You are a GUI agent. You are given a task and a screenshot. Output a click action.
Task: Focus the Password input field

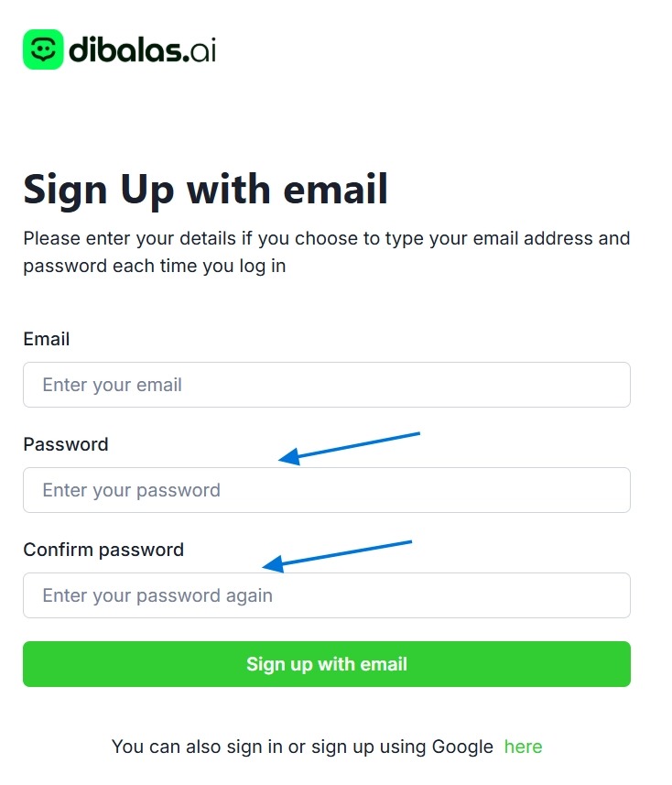coord(326,490)
